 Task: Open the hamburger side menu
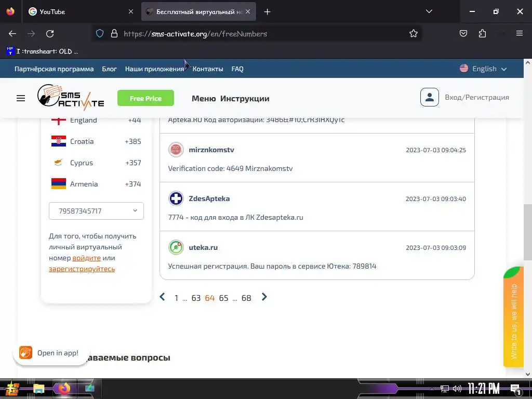pyautogui.click(x=21, y=98)
